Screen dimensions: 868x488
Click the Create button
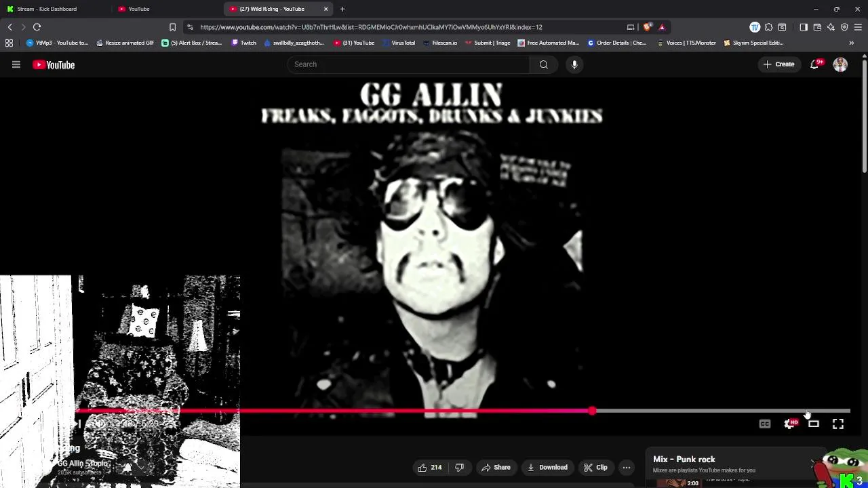coord(778,64)
